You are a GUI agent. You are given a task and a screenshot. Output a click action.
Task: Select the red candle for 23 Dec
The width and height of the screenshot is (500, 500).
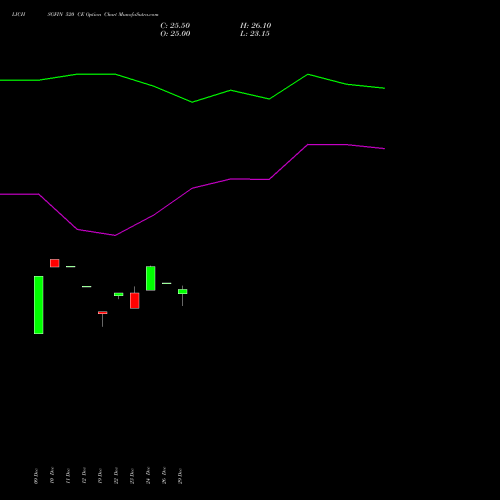[x=135, y=301]
